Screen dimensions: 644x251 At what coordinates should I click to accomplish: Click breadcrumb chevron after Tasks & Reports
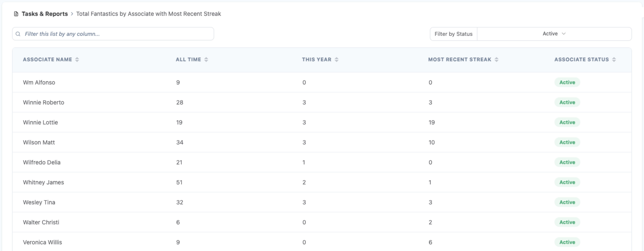pos(72,14)
